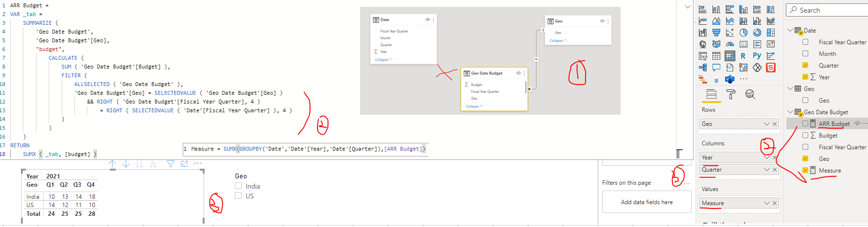Select the decomposition tree visual
Image resolution: width=868 pixels, height=227 pixels.
click(x=703, y=68)
